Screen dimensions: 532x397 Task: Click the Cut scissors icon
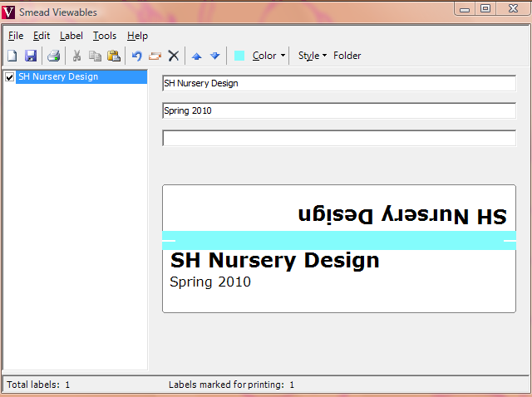(x=77, y=56)
